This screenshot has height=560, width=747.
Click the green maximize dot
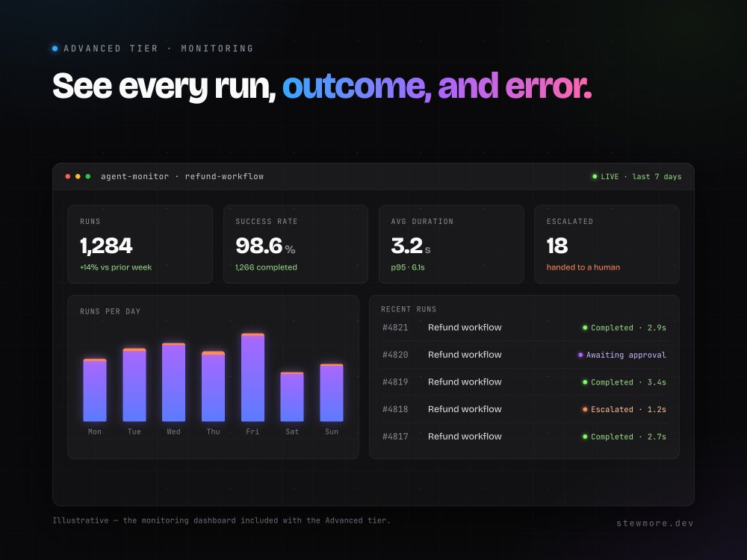coord(88,177)
